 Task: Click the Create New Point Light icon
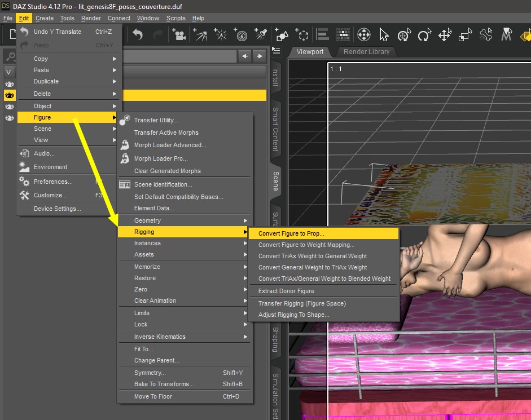click(221, 34)
